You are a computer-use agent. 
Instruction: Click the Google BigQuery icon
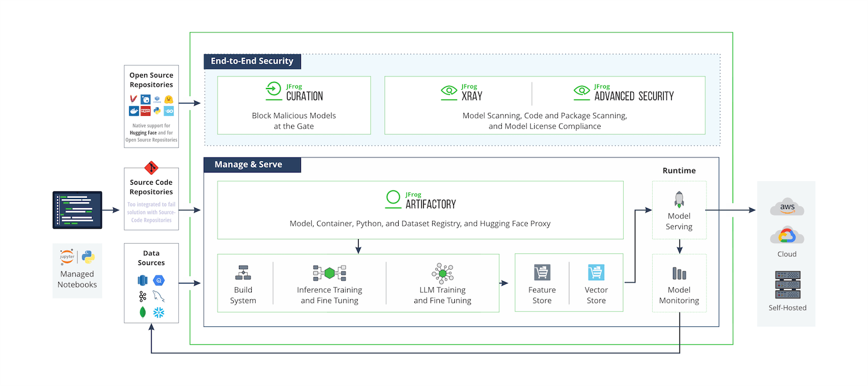[159, 281]
